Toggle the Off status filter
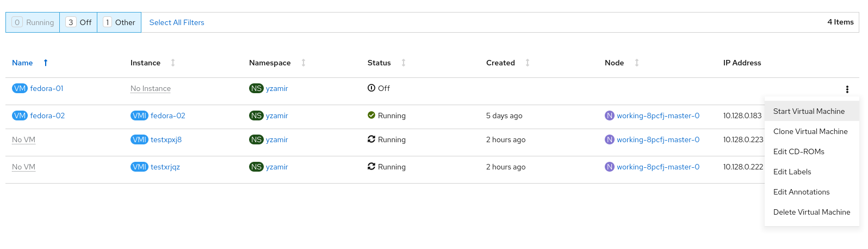The width and height of the screenshot is (868, 249). (78, 22)
